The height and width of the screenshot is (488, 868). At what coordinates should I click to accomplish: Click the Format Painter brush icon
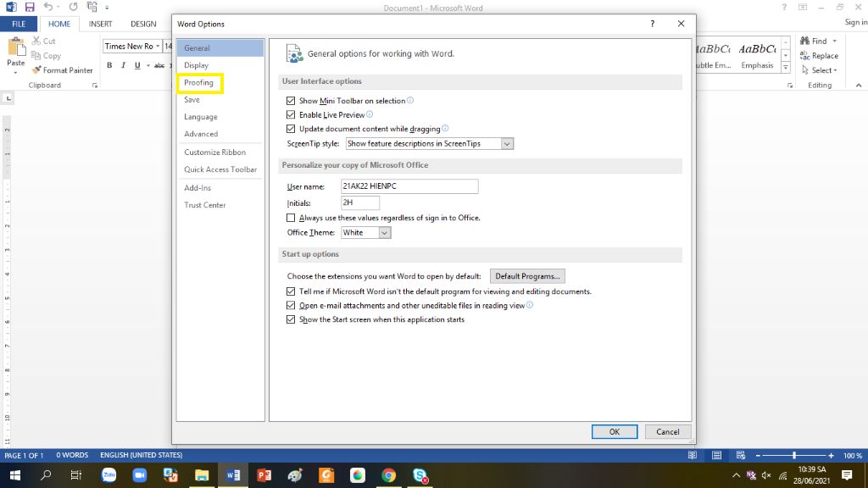click(36, 69)
